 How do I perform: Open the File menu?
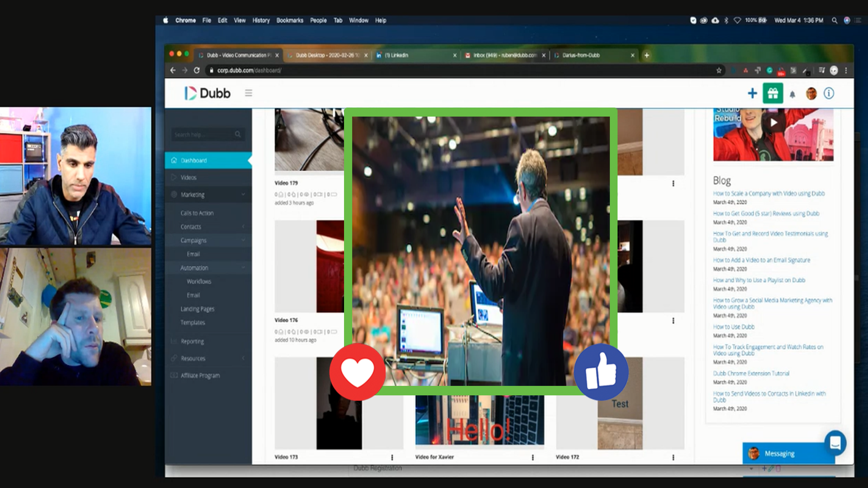207,20
